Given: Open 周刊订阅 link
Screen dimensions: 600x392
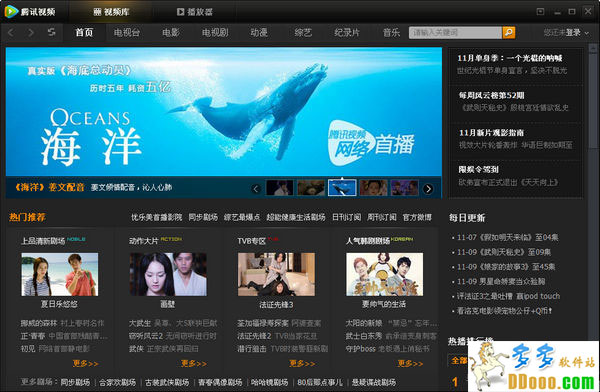Looking at the screenshot, I should tap(382, 217).
